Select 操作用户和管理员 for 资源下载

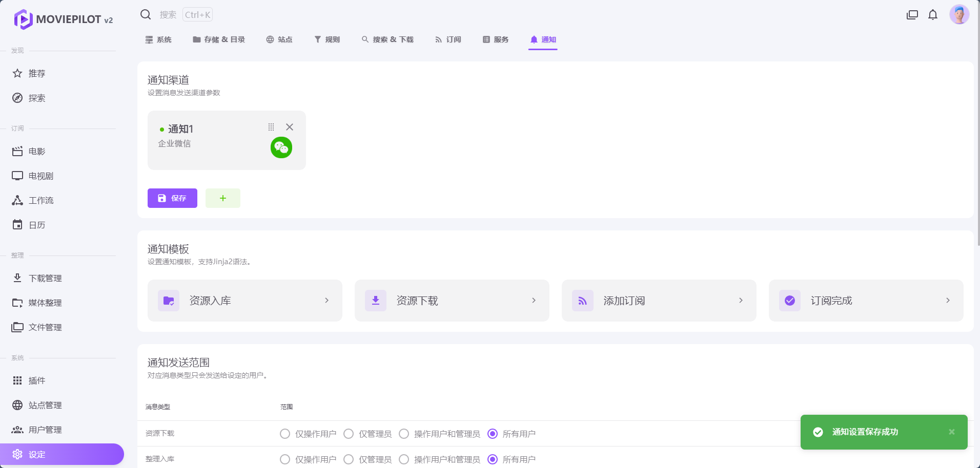click(x=404, y=434)
